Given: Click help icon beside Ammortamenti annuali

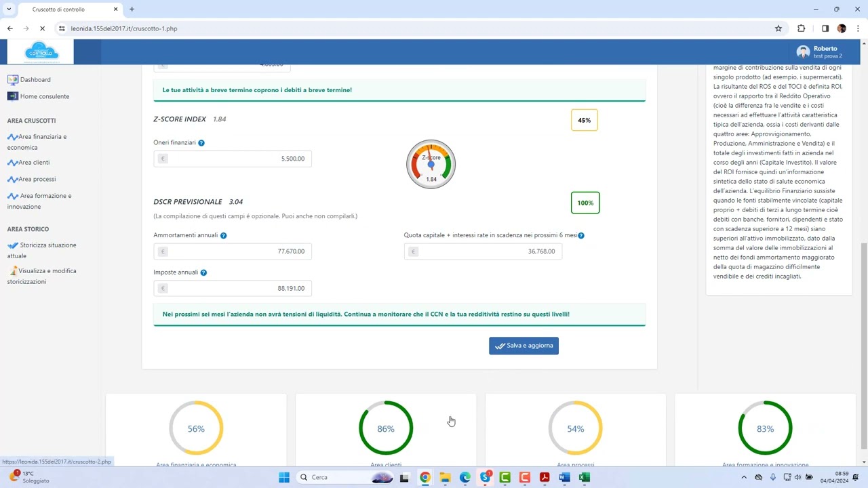Looking at the screenshot, I should pyautogui.click(x=223, y=235).
